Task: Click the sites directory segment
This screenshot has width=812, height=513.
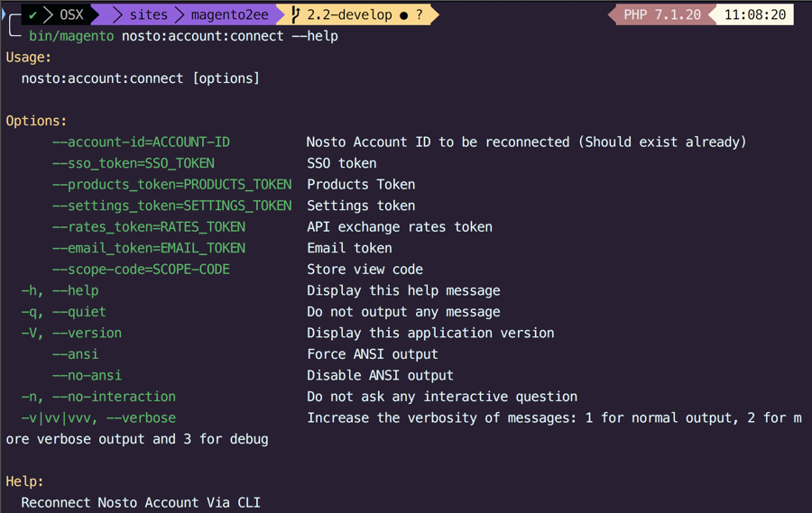Action: (x=148, y=14)
